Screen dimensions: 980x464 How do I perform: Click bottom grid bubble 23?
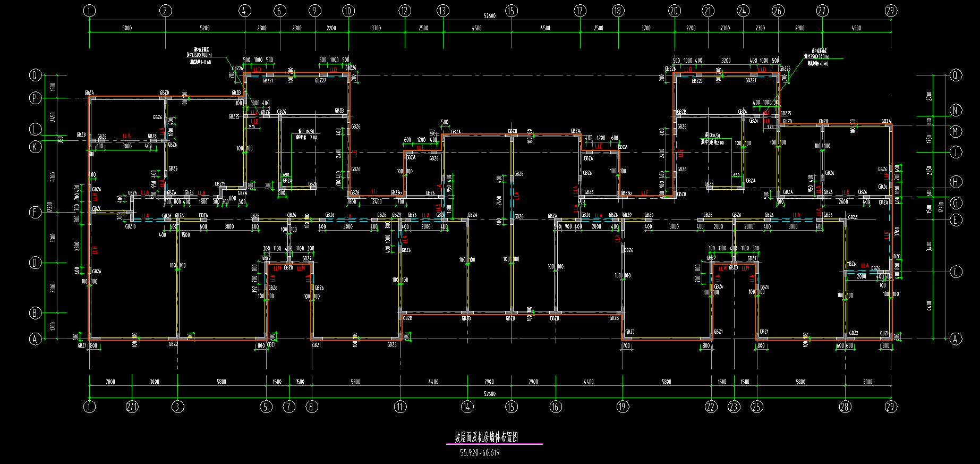tap(734, 407)
